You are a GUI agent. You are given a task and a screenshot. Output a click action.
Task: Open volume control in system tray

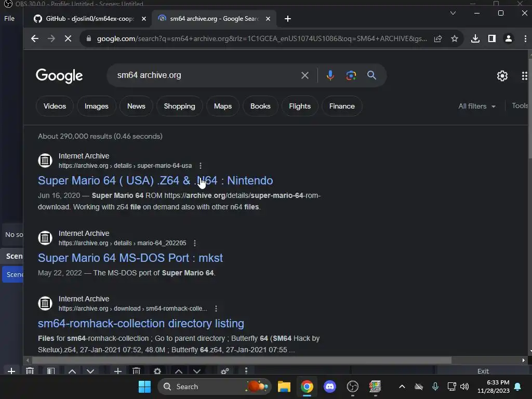[464, 387]
